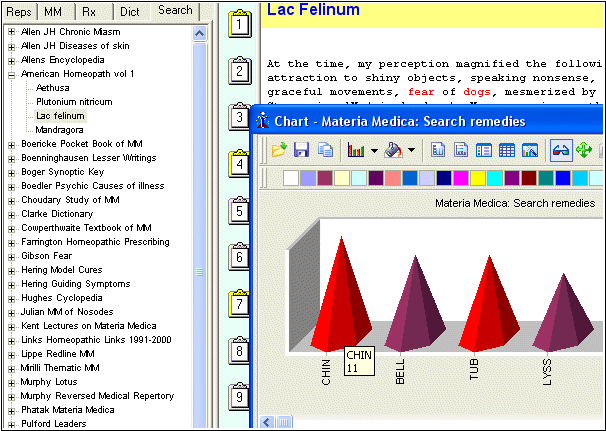
Task: Click clipboard number 8
Action: (x=240, y=351)
